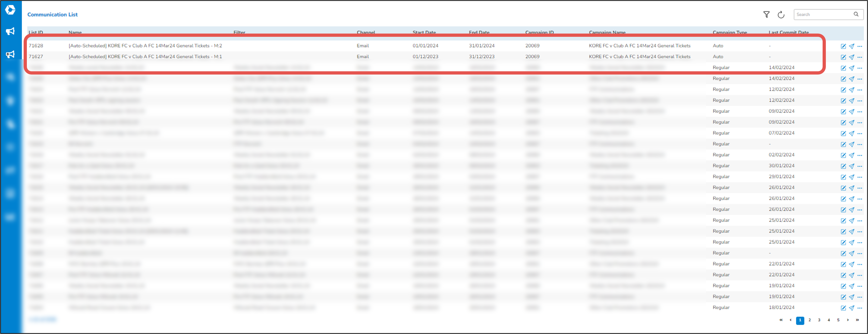Refresh the communication list

(x=781, y=15)
